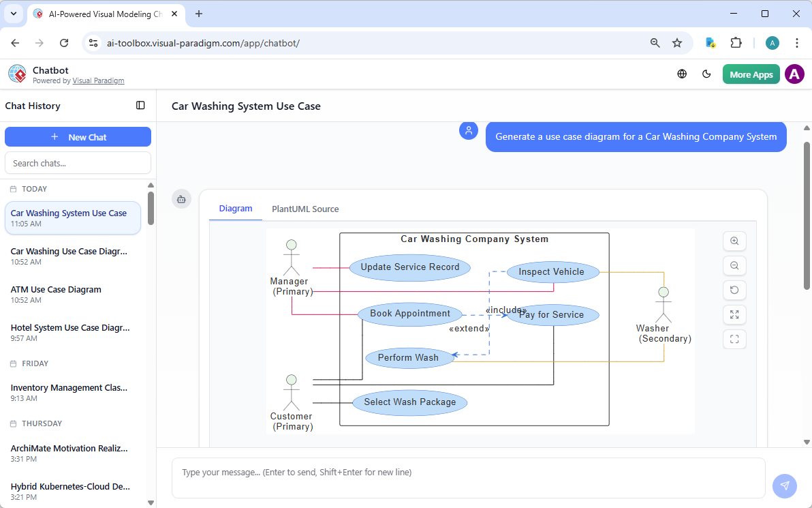Open the account avatar menu

(794, 74)
